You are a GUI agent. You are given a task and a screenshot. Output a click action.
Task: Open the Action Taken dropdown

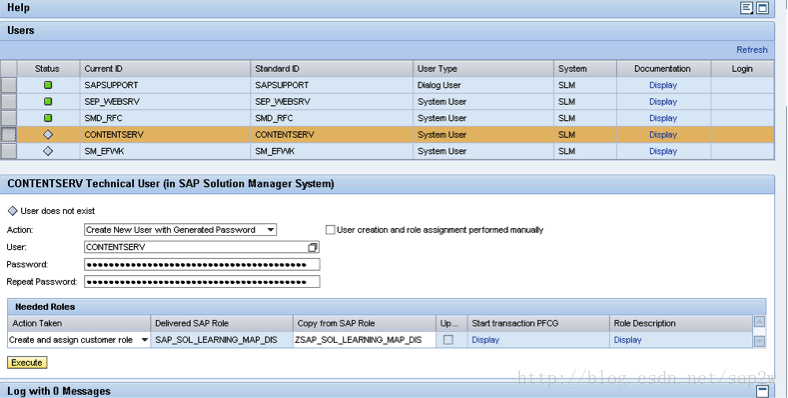(x=145, y=340)
